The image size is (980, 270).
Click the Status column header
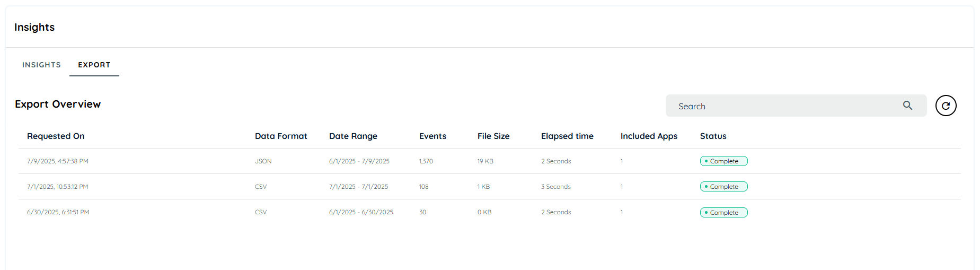pos(713,136)
